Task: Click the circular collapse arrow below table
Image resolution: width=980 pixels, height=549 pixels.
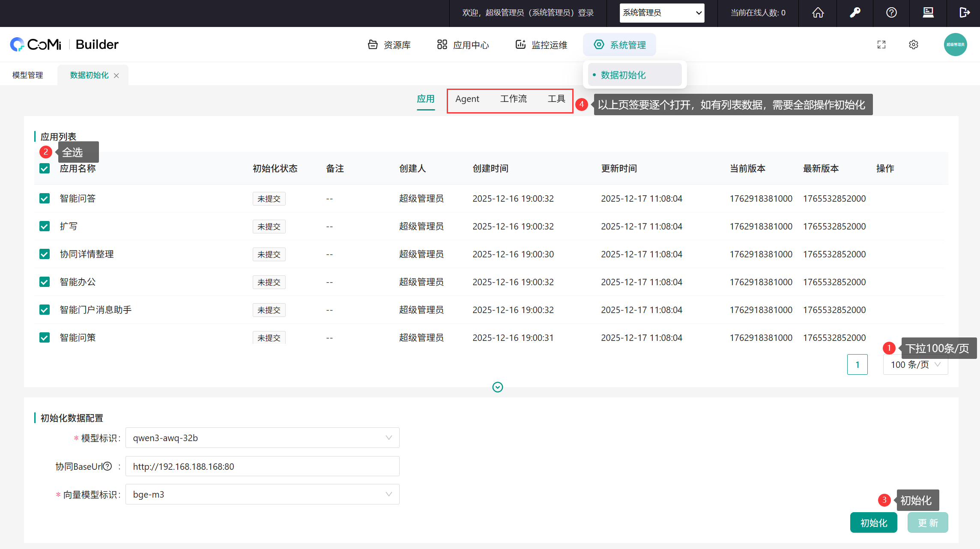Action: pos(497,387)
